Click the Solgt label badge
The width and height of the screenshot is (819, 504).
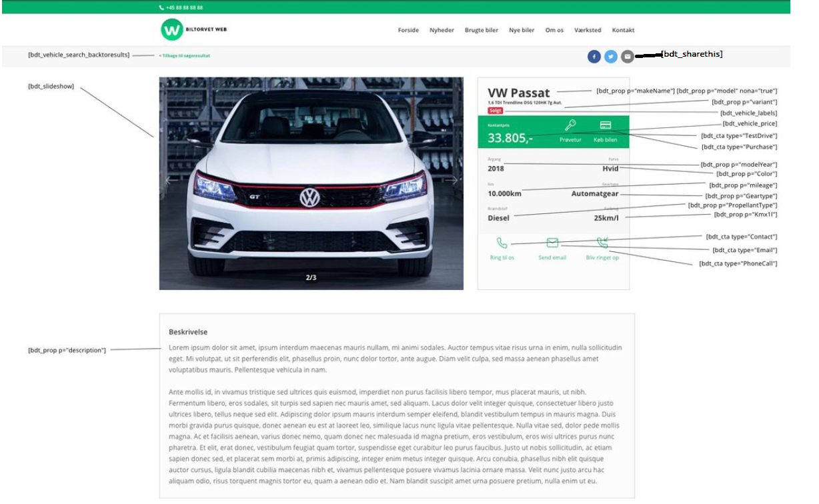coord(495,111)
